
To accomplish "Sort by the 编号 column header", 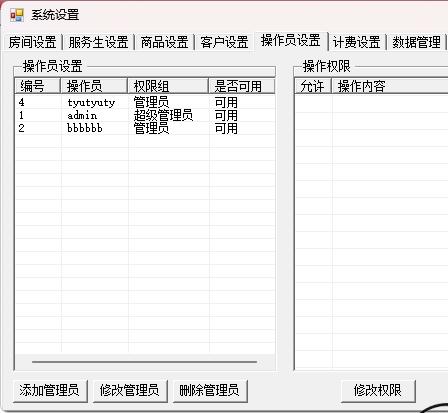I will [x=38, y=86].
